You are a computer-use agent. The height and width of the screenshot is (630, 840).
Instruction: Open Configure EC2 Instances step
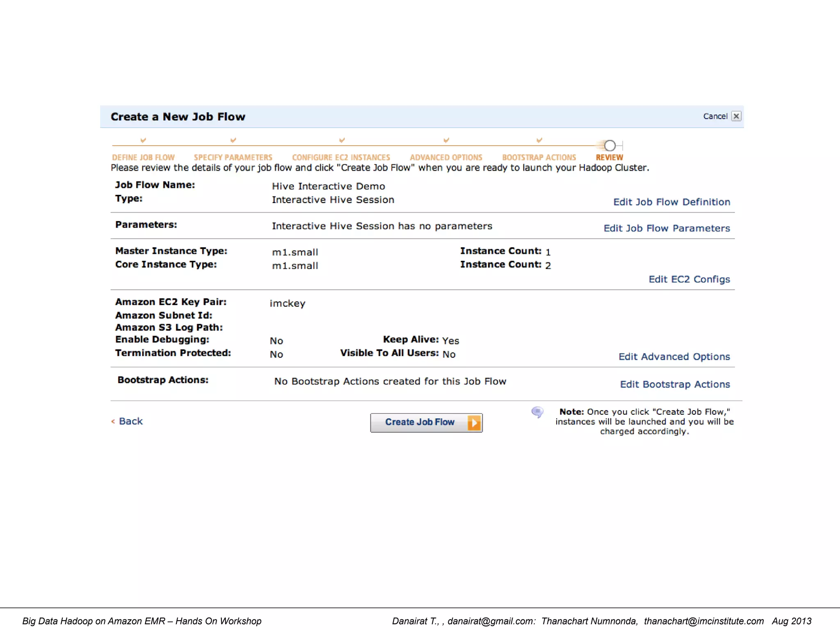click(x=341, y=157)
